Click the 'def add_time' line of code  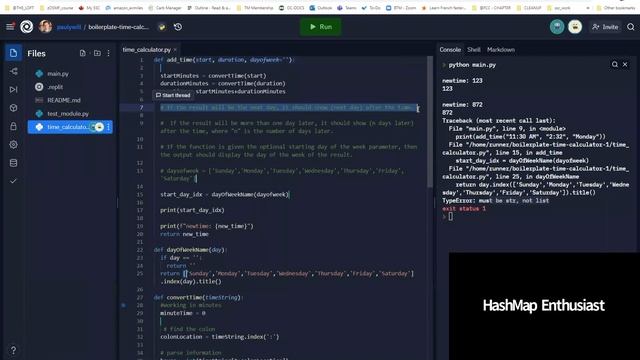point(224,60)
